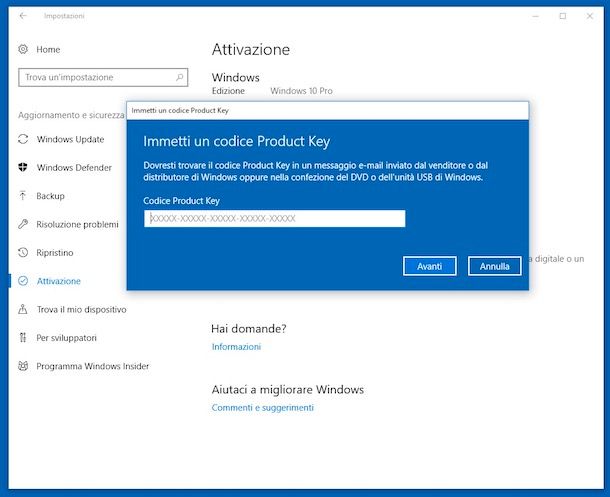Open Commenti e suggerimenti link

(263, 408)
